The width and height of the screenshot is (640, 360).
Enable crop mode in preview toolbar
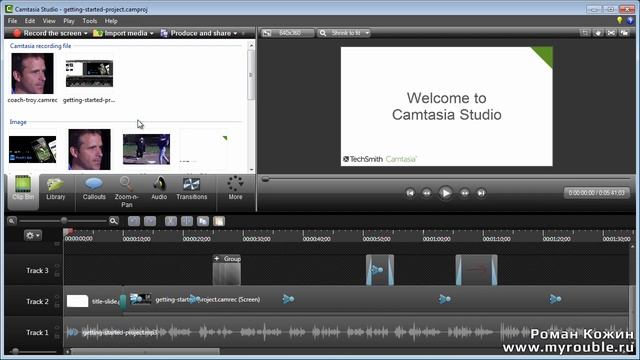pos(585,33)
